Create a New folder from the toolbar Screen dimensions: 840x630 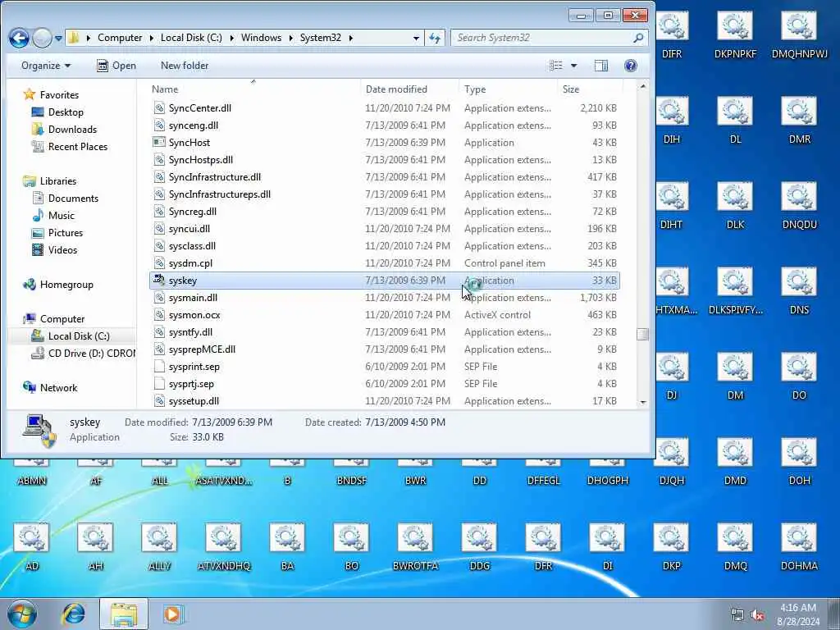tap(185, 66)
